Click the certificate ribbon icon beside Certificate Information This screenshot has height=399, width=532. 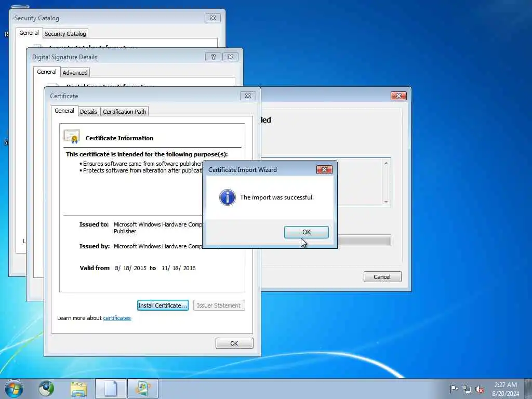point(72,137)
